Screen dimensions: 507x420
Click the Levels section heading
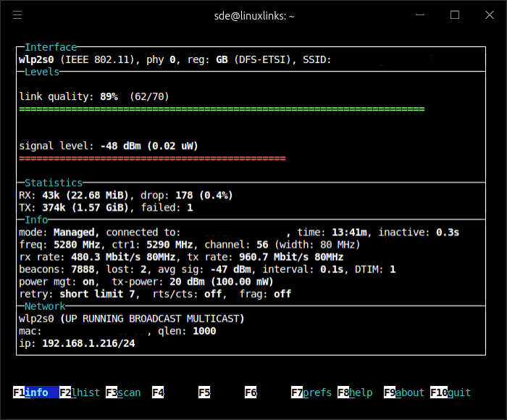point(42,72)
